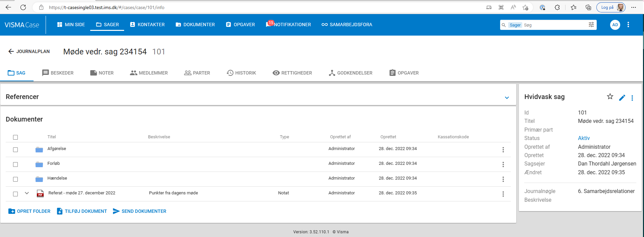Click the VISMA Case logo
Viewport: 644px width, 237px height.
(22, 25)
